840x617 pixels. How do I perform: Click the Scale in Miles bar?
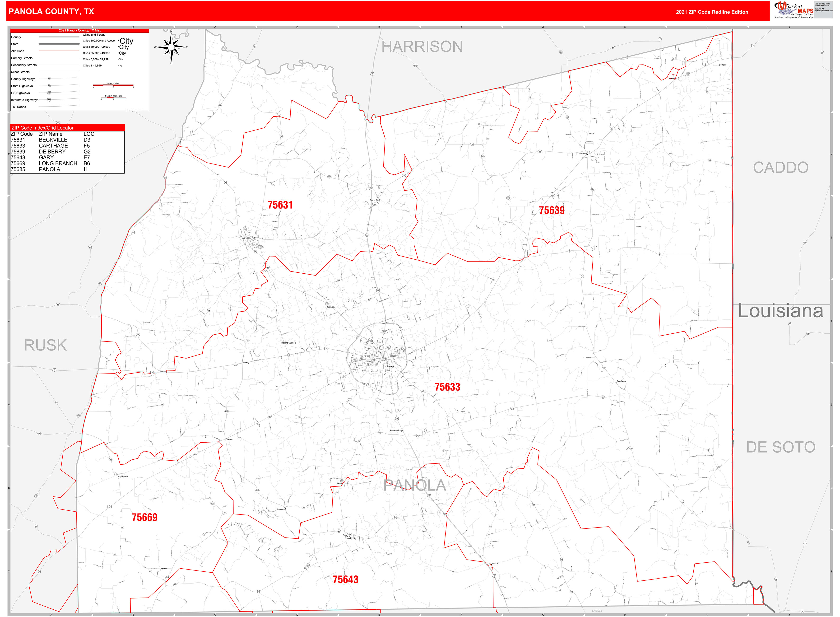[x=113, y=85]
